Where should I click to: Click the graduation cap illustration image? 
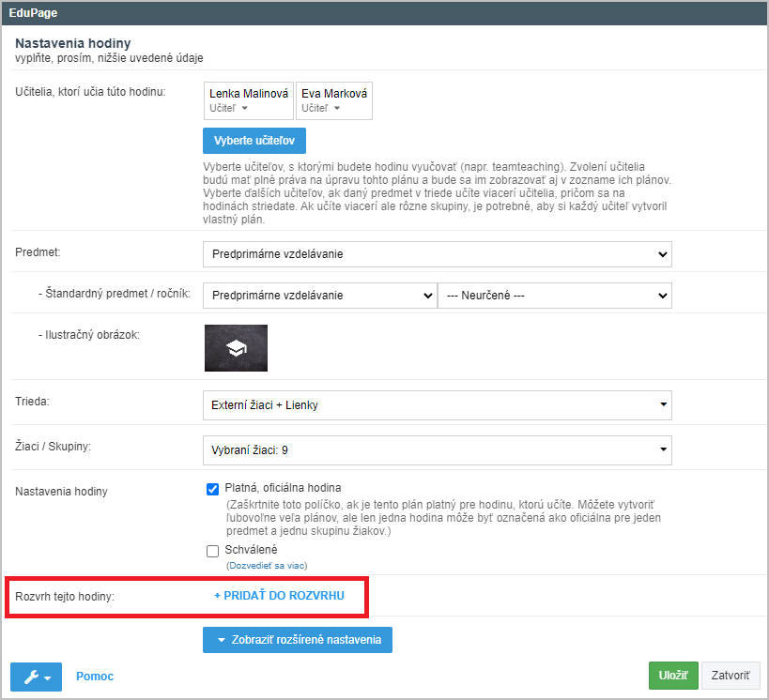[236, 348]
